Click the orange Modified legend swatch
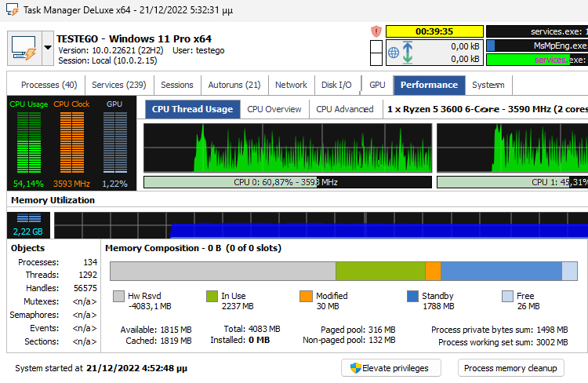The image size is (588, 383). pos(306,296)
